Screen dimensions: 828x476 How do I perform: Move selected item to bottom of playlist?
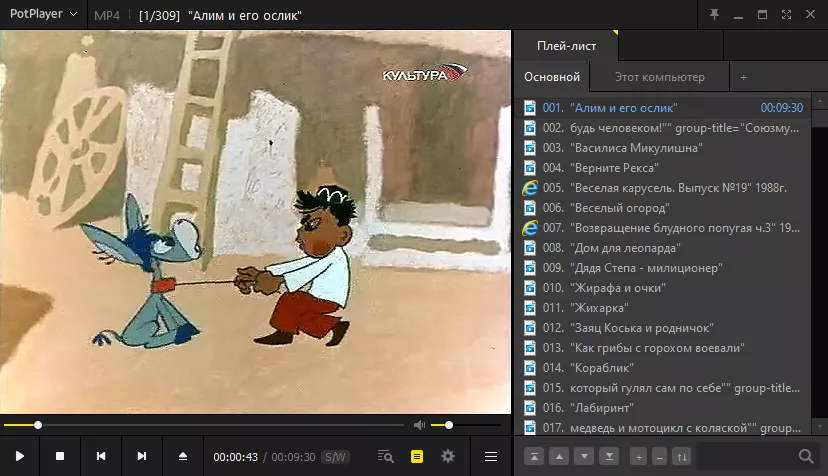609,457
